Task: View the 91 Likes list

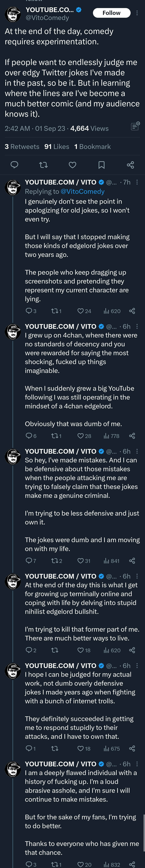Action: point(57,147)
